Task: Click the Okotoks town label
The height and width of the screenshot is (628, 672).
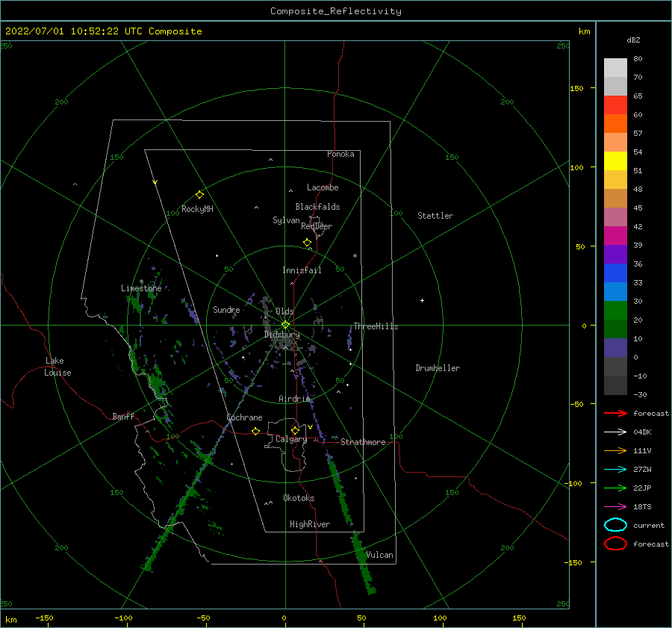Action: tap(299, 497)
